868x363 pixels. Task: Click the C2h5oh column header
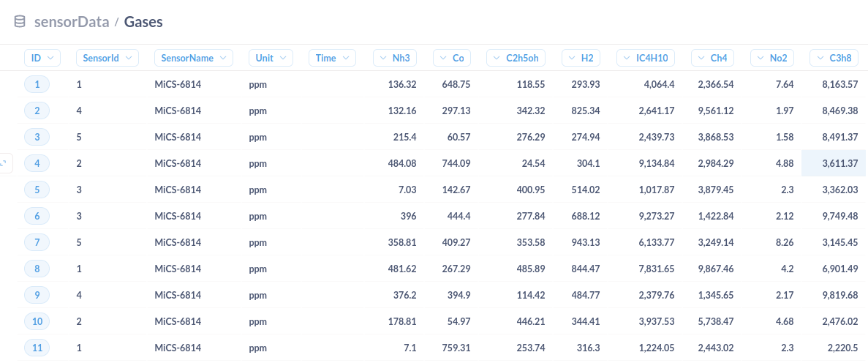pyautogui.click(x=516, y=58)
